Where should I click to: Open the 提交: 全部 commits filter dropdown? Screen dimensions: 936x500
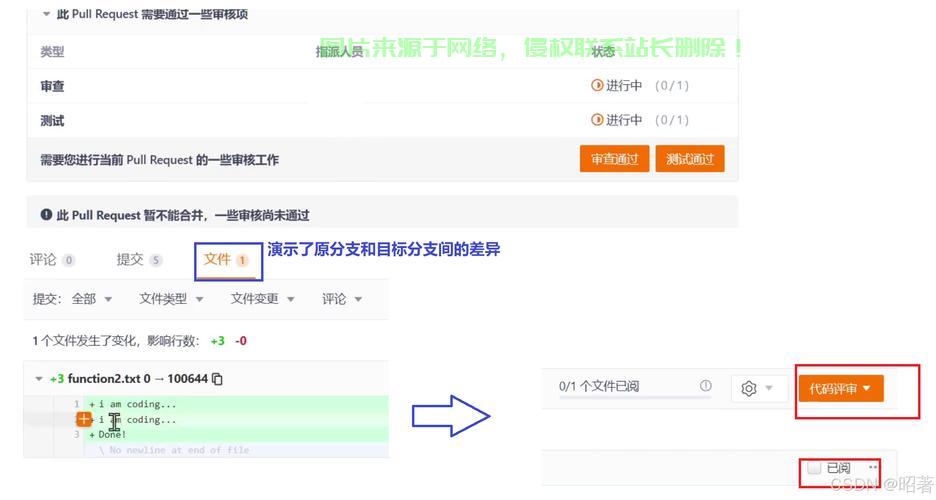(73, 299)
